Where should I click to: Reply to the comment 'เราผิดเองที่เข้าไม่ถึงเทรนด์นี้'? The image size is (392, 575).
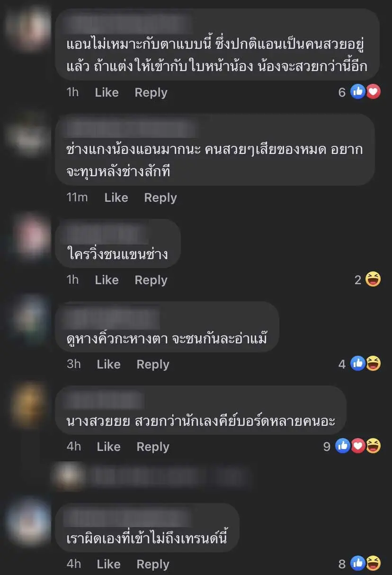click(152, 564)
